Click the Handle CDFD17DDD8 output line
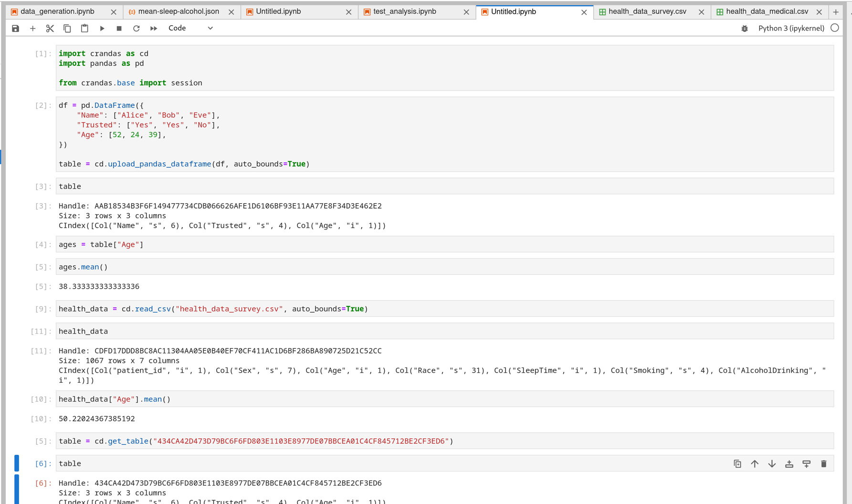Screen dimensions: 852x504 220,351
